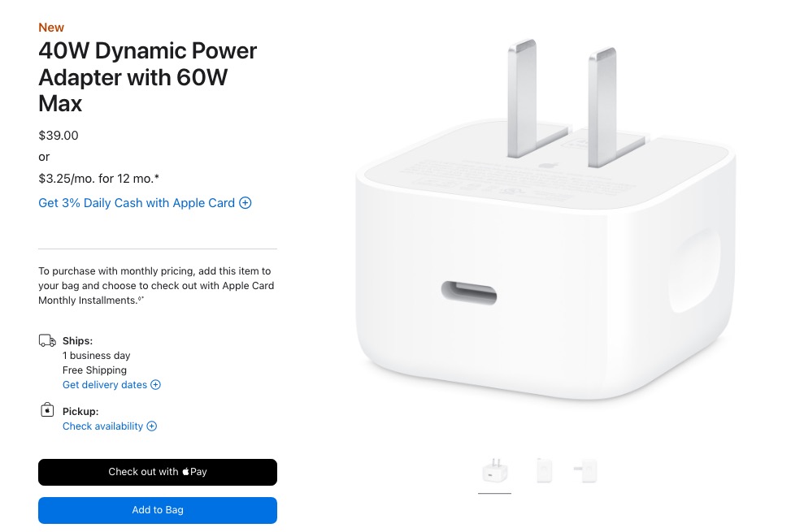
Task: Select the third thumbnail of adapter side view
Action: coord(585,471)
